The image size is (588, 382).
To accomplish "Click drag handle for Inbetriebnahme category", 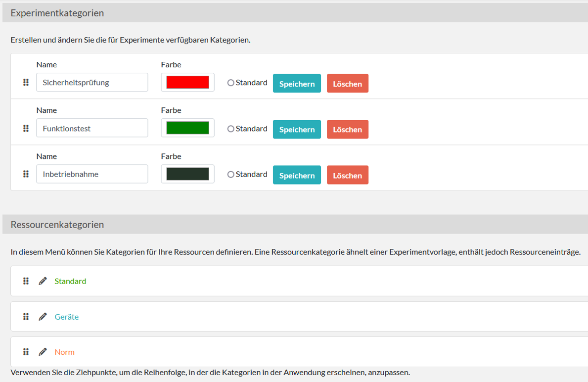I will [26, 174].
